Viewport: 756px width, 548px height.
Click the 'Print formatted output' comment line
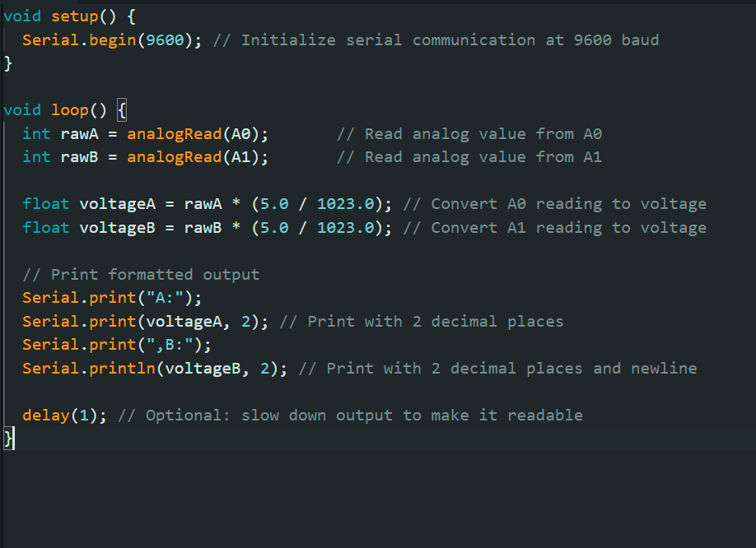(141, 274)
